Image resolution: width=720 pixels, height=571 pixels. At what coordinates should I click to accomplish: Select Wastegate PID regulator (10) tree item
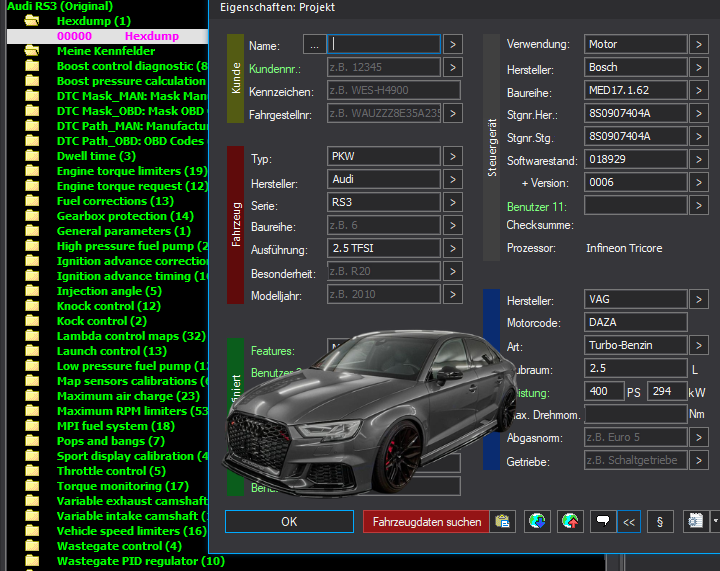pos(141,561)
